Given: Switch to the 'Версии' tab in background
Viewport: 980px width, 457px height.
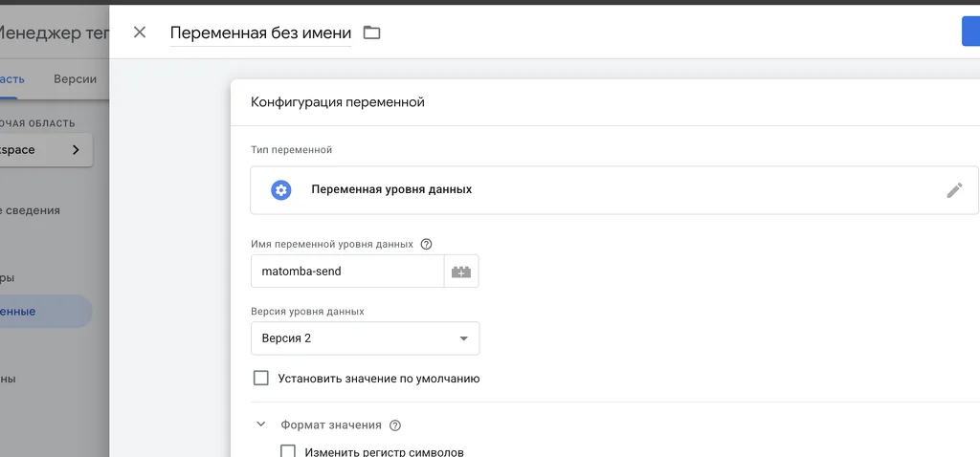Looking at the screenshot, I should click(x=75, y=79).
